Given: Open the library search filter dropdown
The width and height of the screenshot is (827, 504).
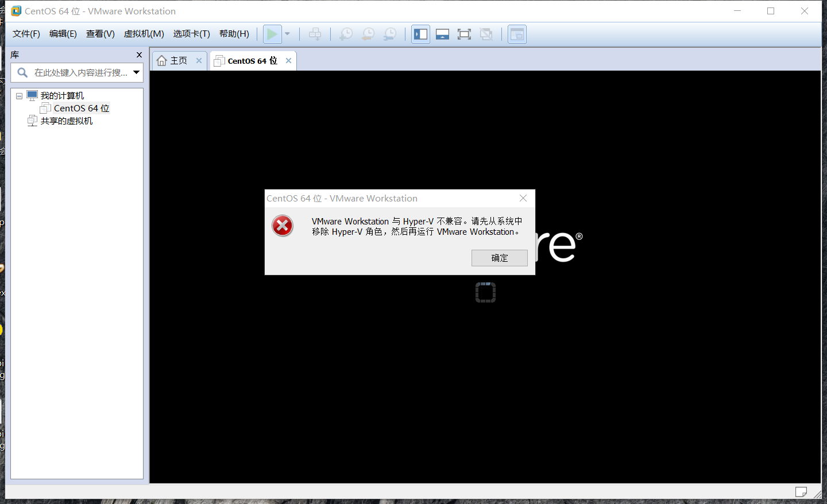Looking at the screenshot, I should [136, 72].
